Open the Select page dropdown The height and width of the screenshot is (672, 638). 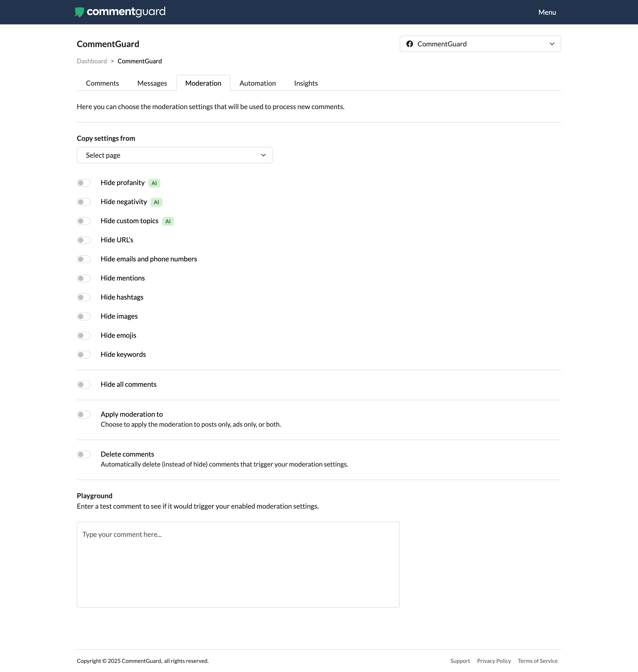(174, 155)
